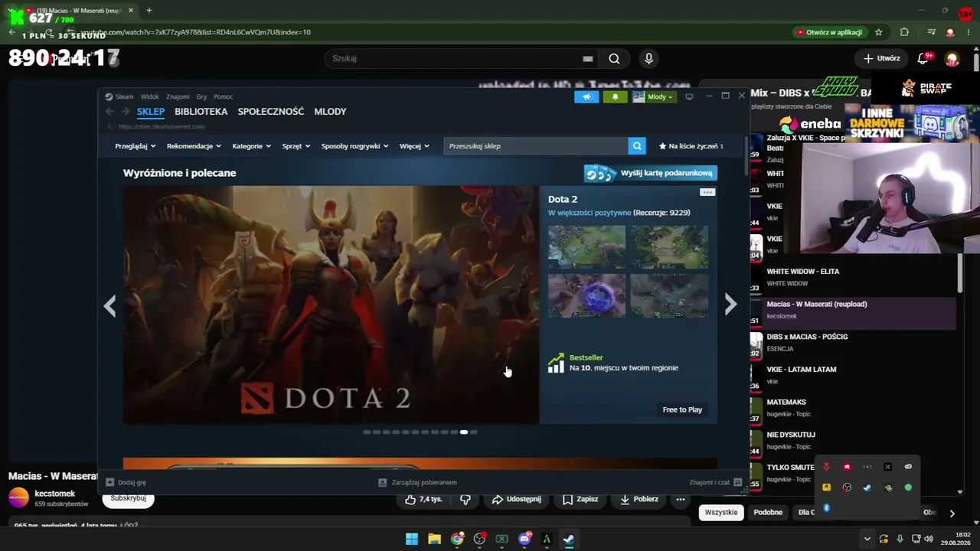Open Steam from the system tray popup
The image size is (980, 551).
(867, 487)
